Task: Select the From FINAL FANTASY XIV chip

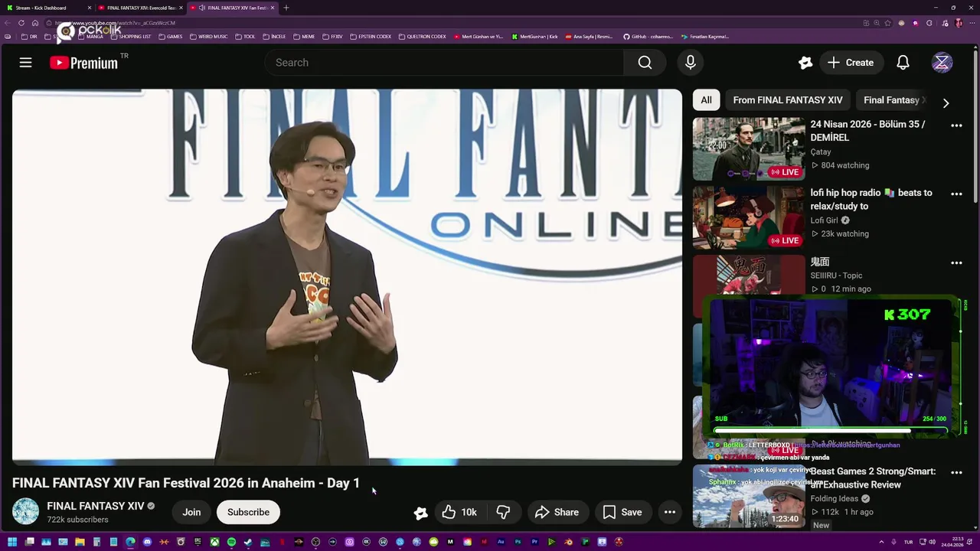Action: (788, 100)
